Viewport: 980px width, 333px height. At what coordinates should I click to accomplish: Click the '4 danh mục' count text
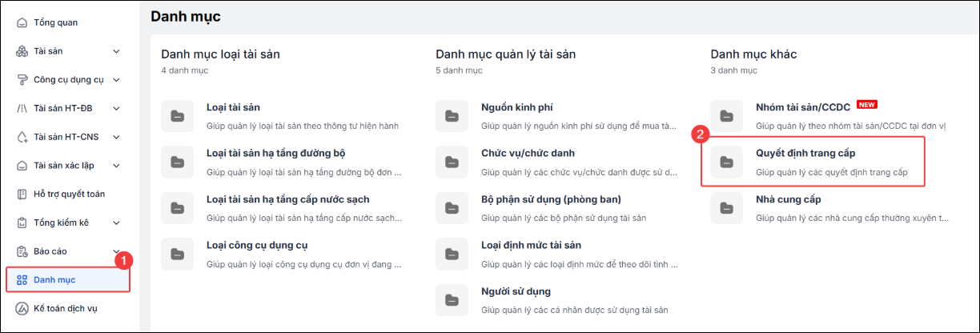click(184, 71)
